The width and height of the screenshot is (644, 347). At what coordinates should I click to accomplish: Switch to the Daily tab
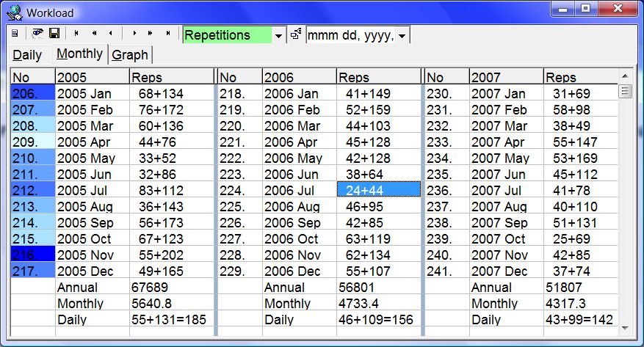(x=27, y=55)
